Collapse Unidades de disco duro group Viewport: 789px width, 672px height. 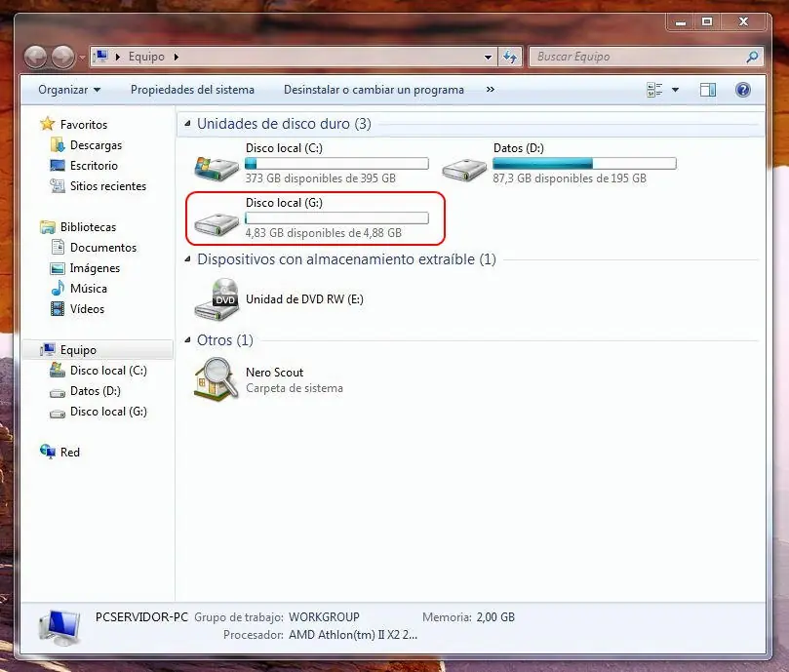coord(187,123)
